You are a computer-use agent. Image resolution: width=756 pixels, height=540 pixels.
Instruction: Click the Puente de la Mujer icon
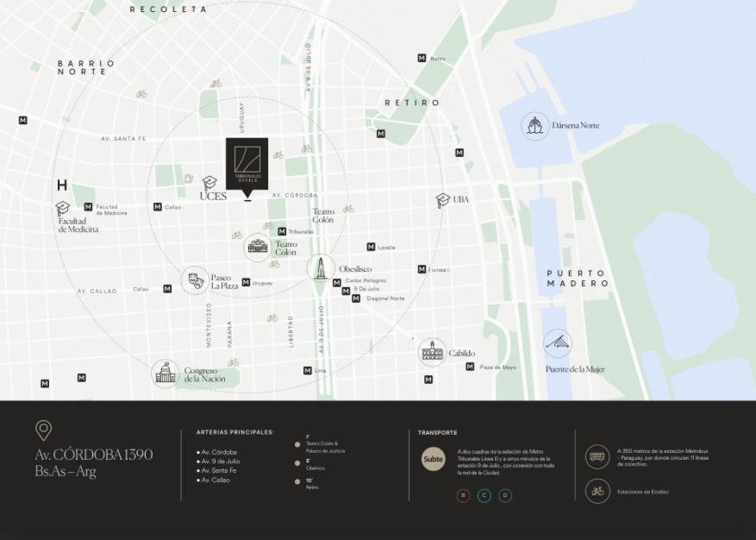(557, 343)
